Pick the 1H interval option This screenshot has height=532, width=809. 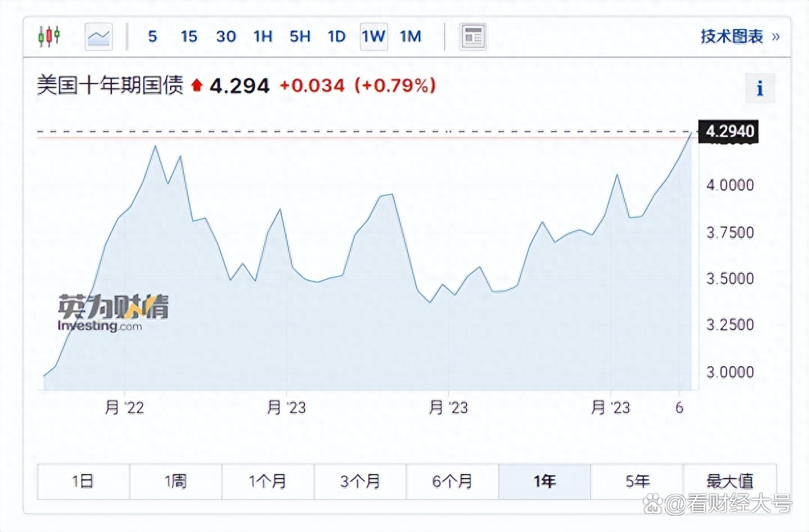(x=263, y=36)
